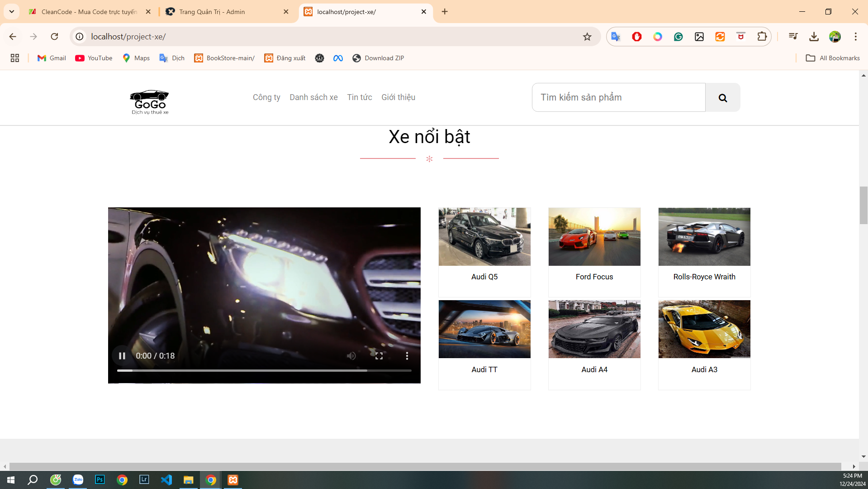Image resolution: width=868 pixels, height=489 pixels.
Task: Switch to Trang Quản Trị Admin tab
Action: coord(227,12)
